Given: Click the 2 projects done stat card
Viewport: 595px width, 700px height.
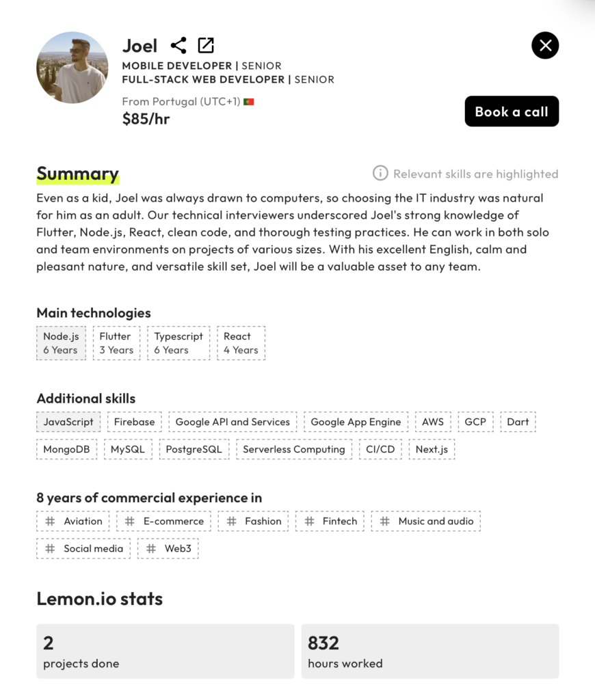Looking at the screenshot, I should (x=165, y=651).
